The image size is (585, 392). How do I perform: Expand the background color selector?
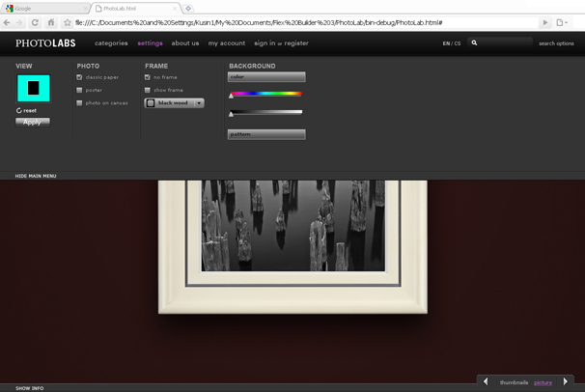click(266, 76)
